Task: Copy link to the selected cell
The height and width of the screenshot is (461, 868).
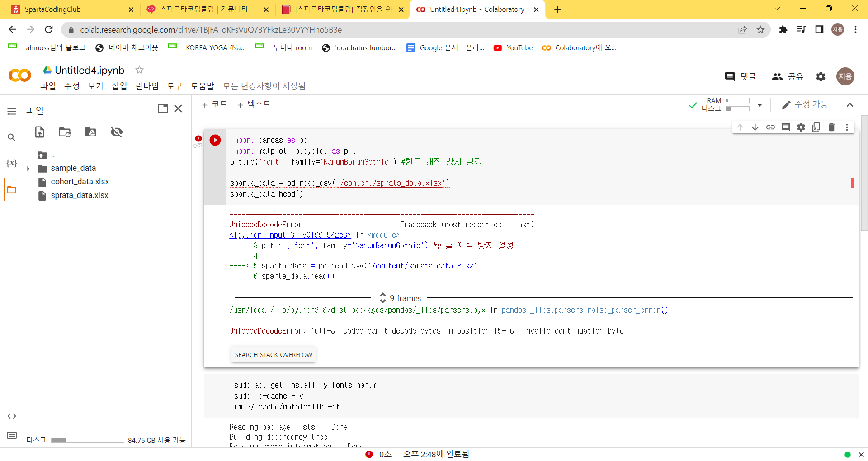Action: point(770,127)
